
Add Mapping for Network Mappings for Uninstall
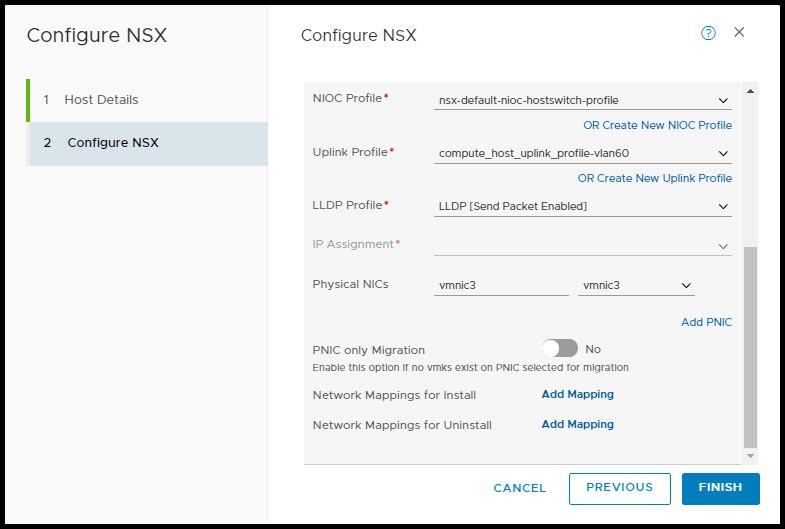point(577,424)
